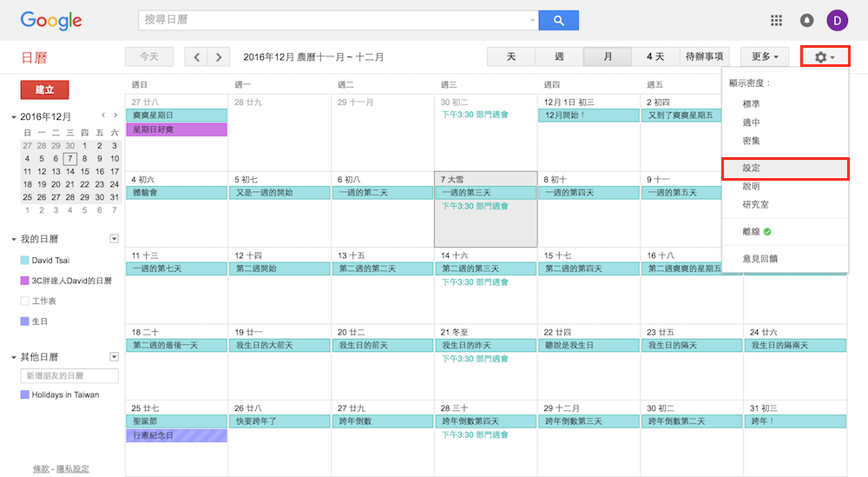
Task: Click the blue search magnifier button
Action: pyautogui.click(x=558, y=20)
